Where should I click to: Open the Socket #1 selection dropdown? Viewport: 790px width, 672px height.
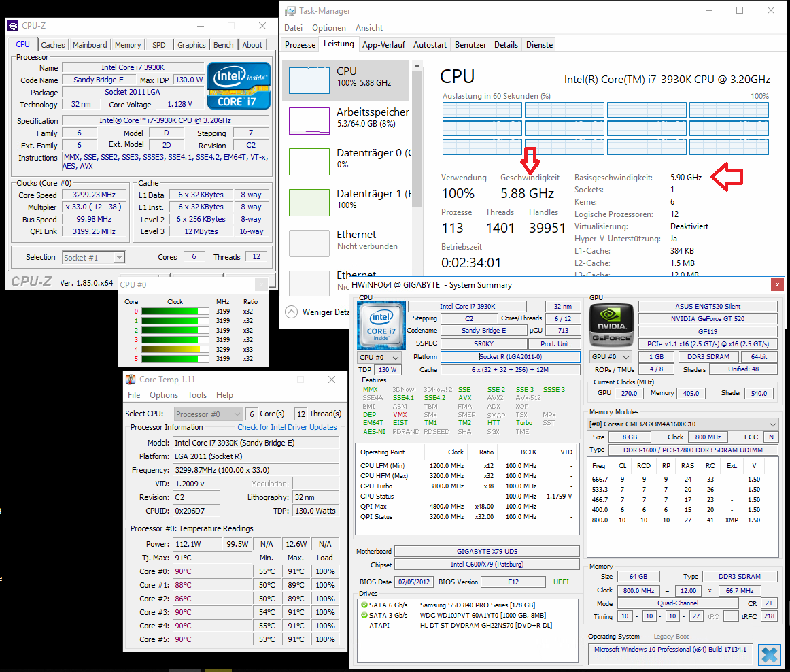93,257
